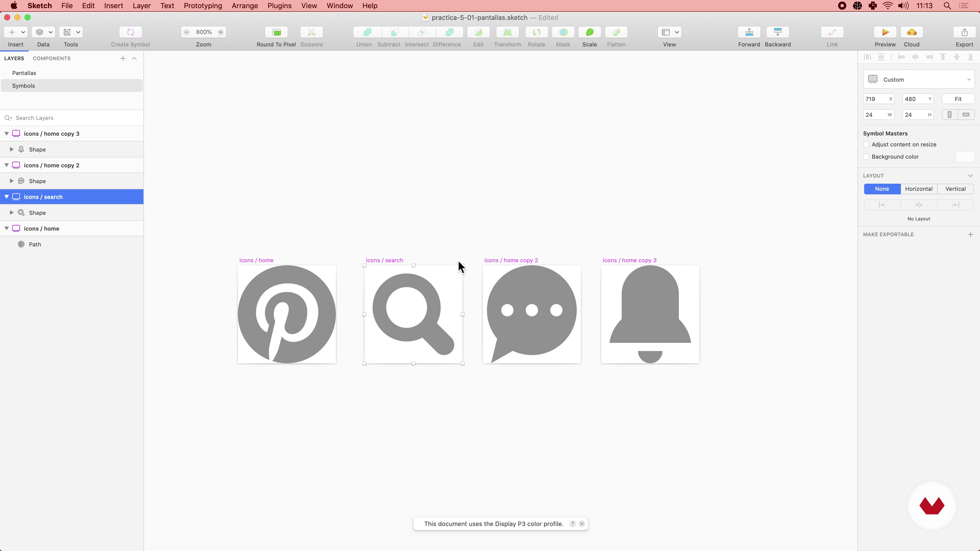980x551 pixels.
Task: Click the Create Symbol toolbar icon
Action: 130,32
